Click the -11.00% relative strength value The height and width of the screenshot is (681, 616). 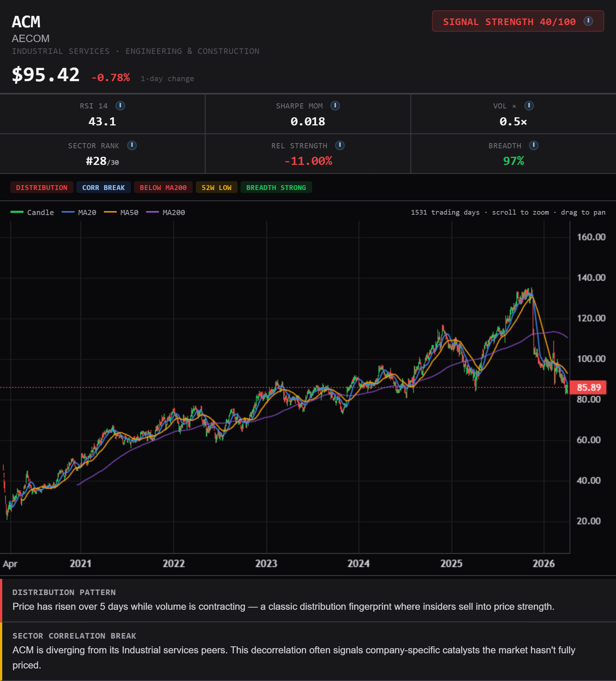[308, 161]
